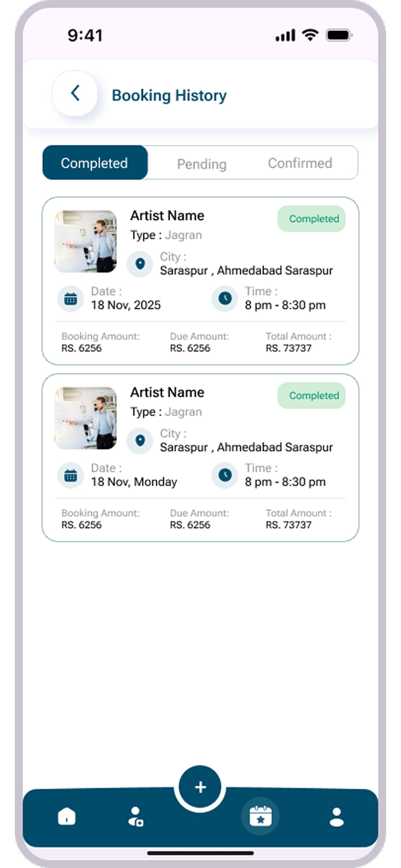Image resolution: width=401 pixels, height=868 pixels.
Task: Click the Completed badge on first card
Action: pos(311,219)
